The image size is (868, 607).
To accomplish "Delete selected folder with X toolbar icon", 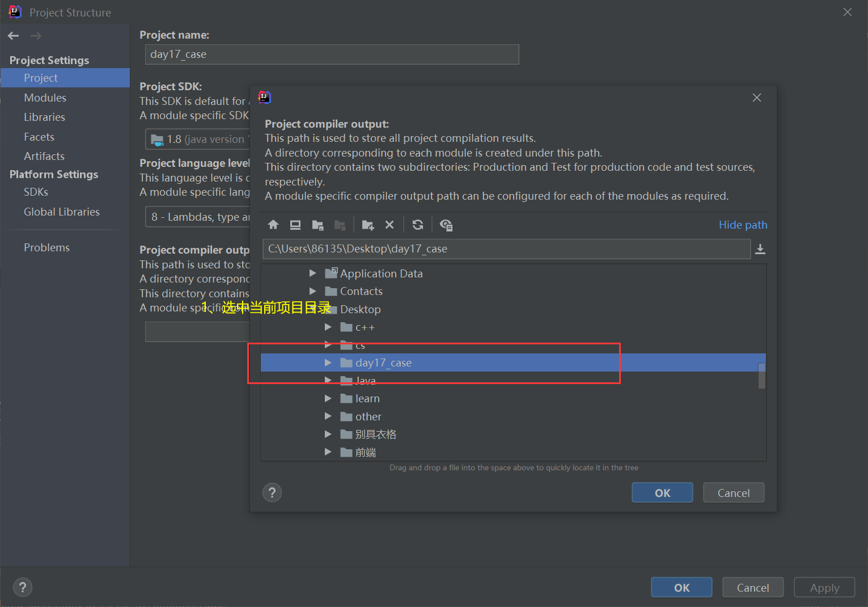I will (x=389, y=225).
